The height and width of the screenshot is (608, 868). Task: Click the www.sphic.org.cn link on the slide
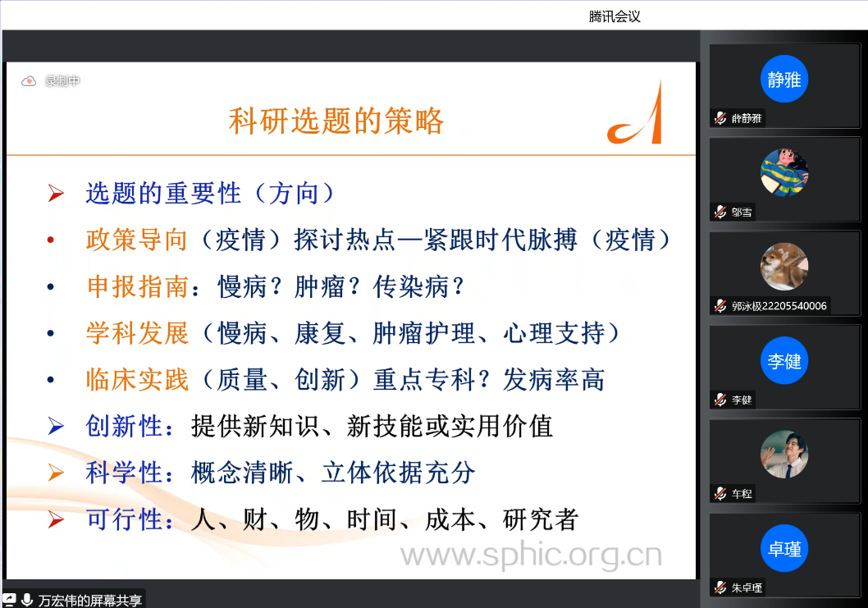coord(531,555)
